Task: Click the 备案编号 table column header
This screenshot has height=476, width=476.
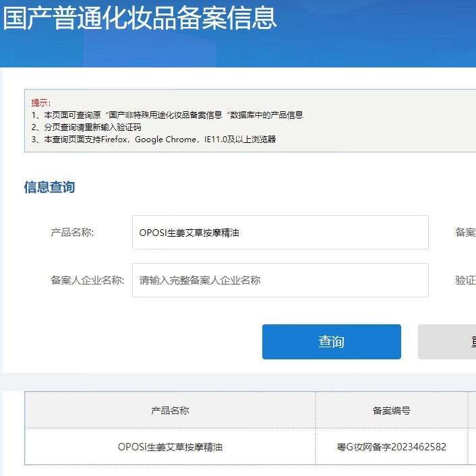Action: (391, 410)
